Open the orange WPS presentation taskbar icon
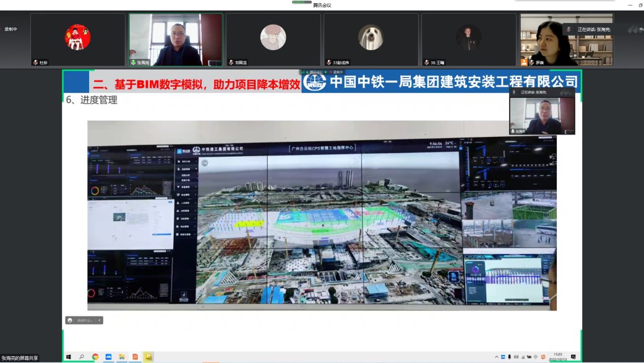 tap(135, 357)
